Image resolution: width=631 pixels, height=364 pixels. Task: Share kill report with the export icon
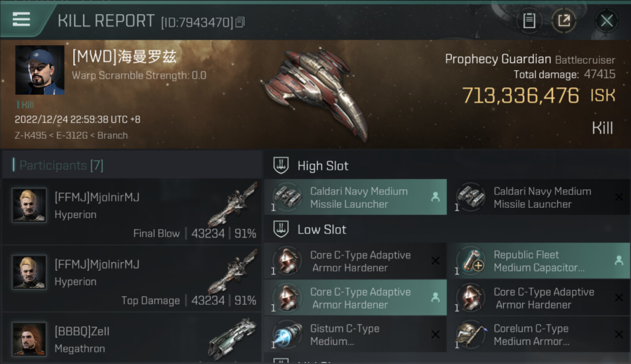(x=564, y=21)
